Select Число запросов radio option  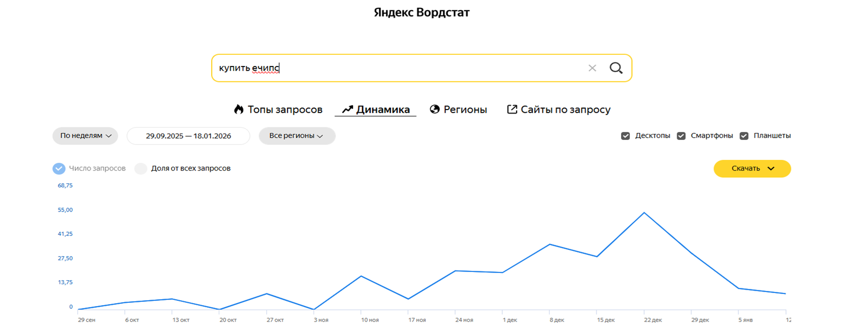pyautogui.click(x=59, y=169)
